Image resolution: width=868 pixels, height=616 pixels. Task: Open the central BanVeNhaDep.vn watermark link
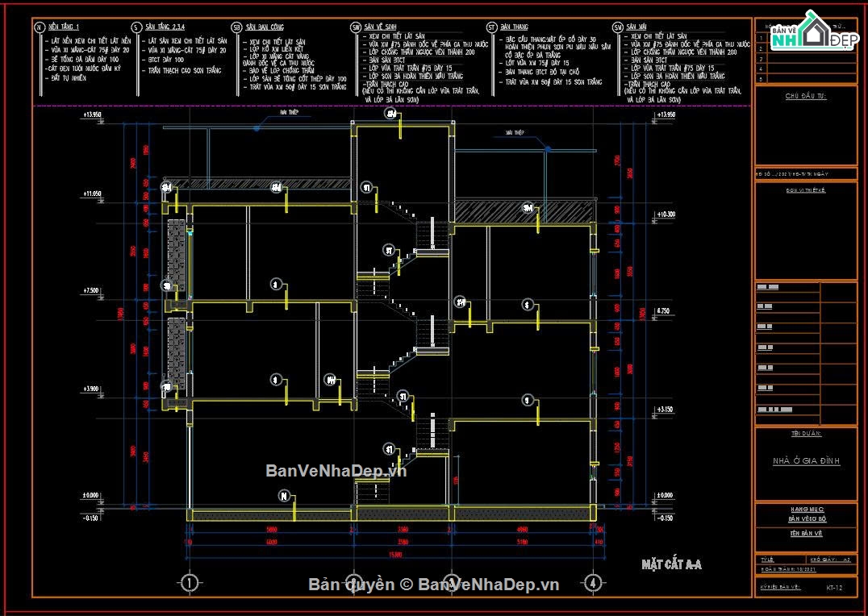[336, 471]
